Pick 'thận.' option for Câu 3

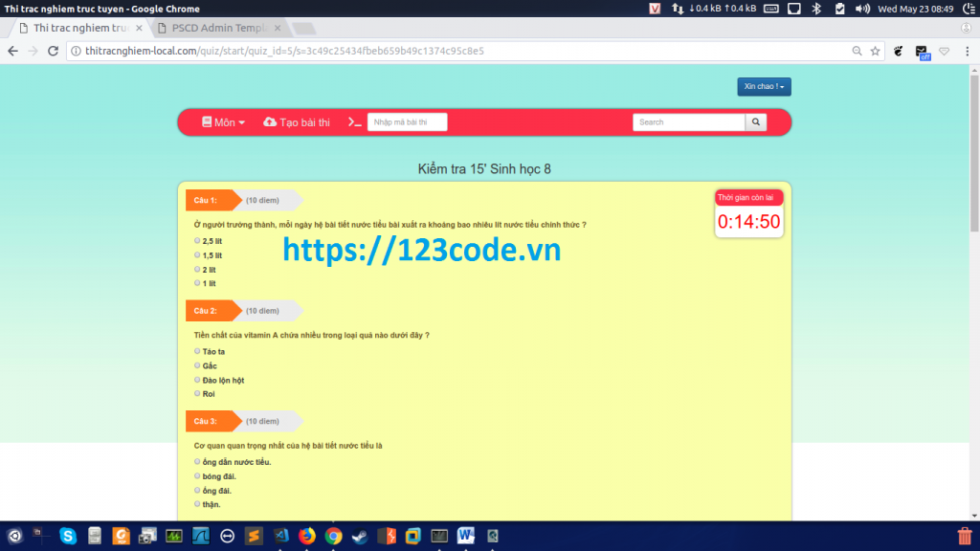(197, 503)
